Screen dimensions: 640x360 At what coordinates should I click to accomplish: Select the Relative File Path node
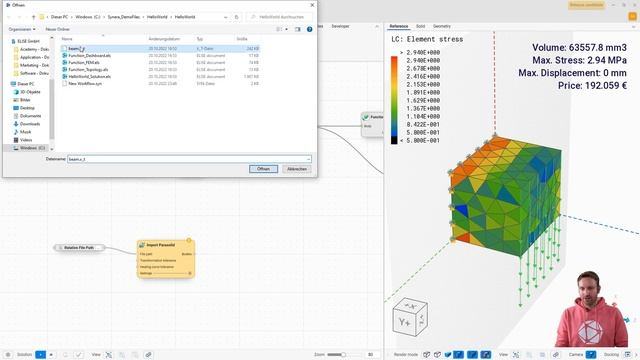tap(79, 248)
